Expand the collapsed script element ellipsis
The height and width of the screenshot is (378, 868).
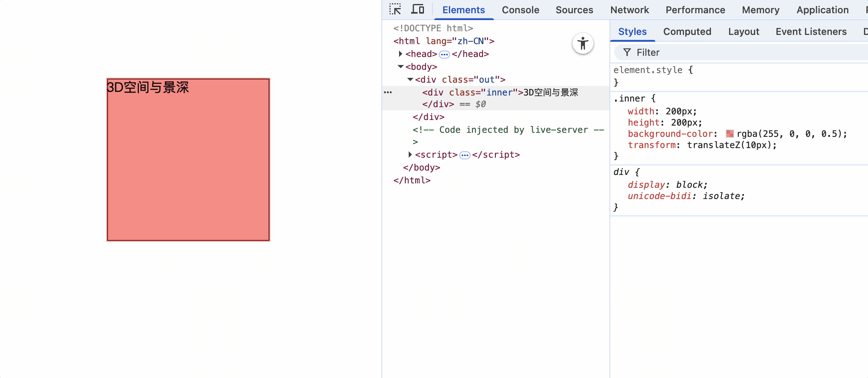pyautogui.click(x=465, y=155)
